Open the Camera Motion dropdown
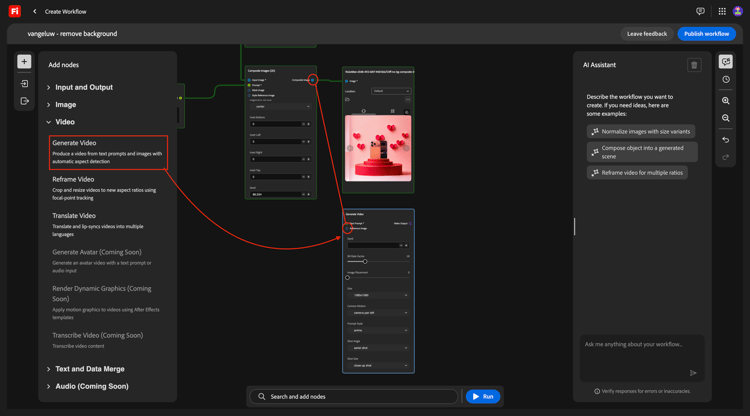Image resolution: width=750 pixels, height=416 pixels. pos(378,313)
